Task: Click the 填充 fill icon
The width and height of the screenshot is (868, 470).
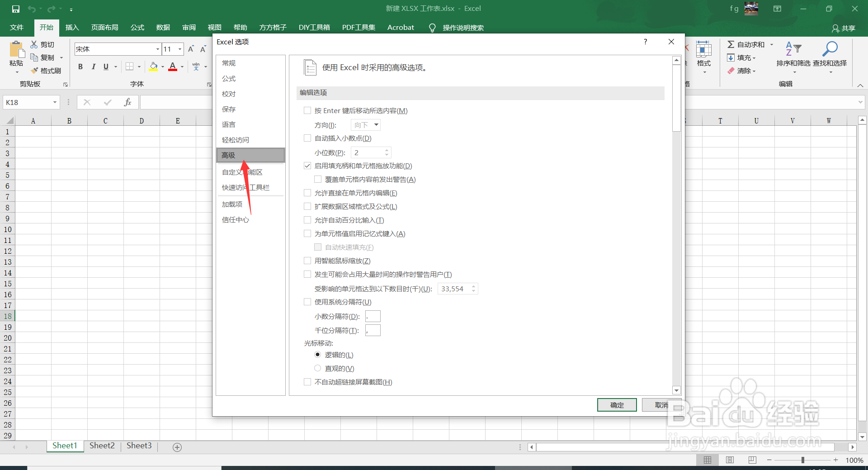Action: (741, 57)
